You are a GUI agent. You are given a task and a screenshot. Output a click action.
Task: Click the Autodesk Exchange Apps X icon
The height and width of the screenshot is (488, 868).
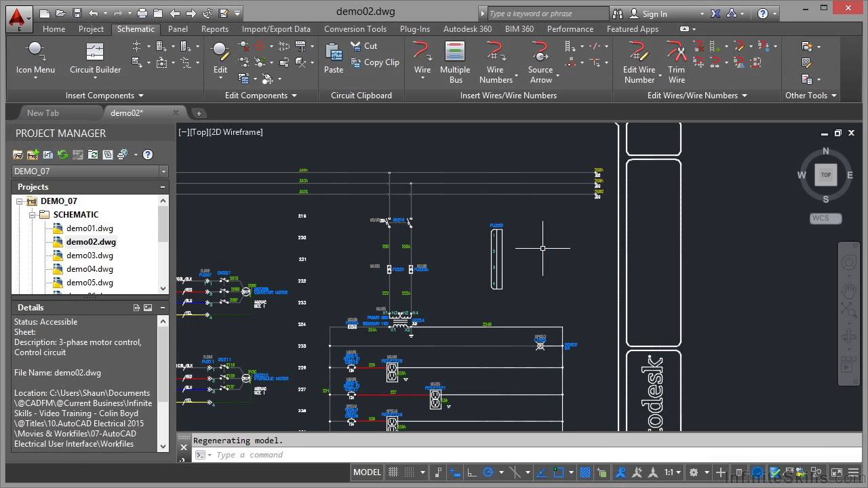point(715,14)
